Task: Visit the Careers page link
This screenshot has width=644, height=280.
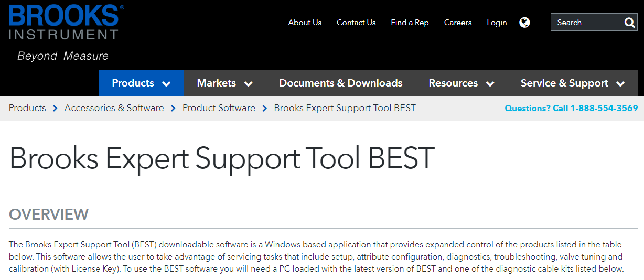Action: (458, 23)
